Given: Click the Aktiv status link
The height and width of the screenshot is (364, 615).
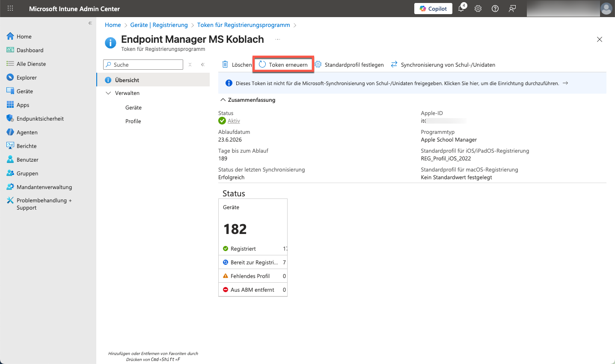Looking at the screenshot, I should [x=234, y=121].
